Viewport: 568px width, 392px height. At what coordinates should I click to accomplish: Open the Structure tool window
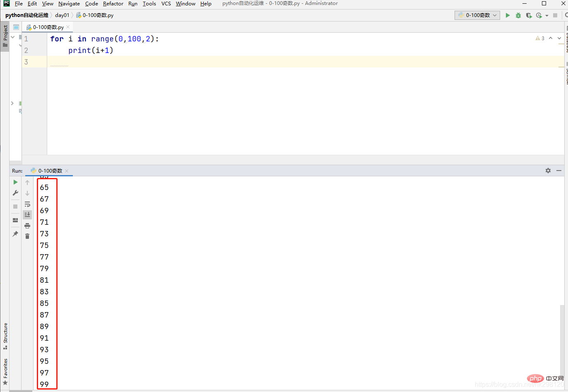pos(5,335)
